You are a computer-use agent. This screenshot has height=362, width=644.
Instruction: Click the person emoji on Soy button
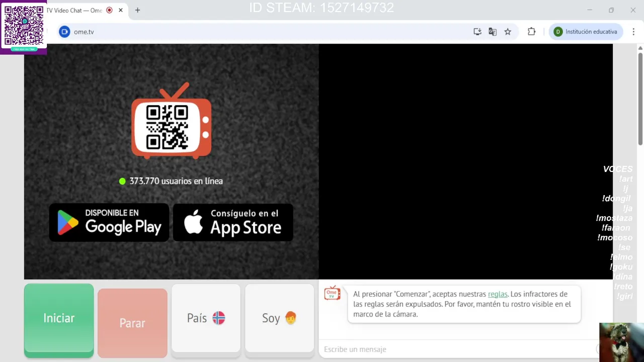coord(291,318)
